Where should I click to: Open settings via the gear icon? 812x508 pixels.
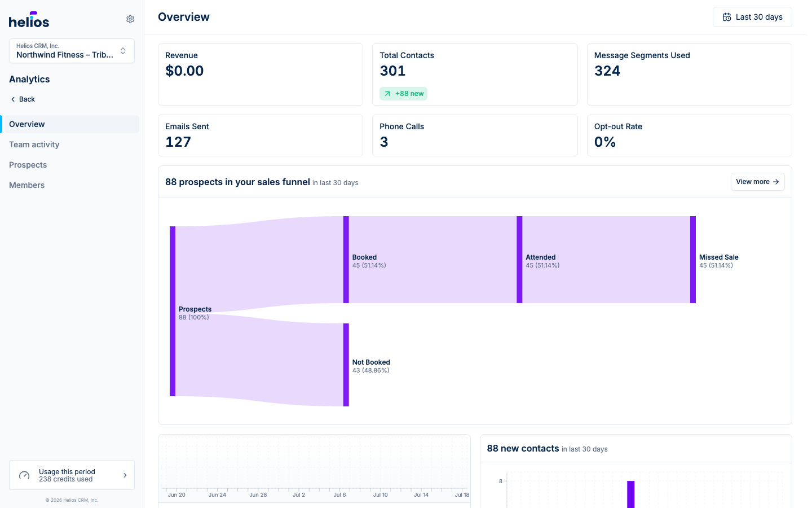[x=130, y=19]
